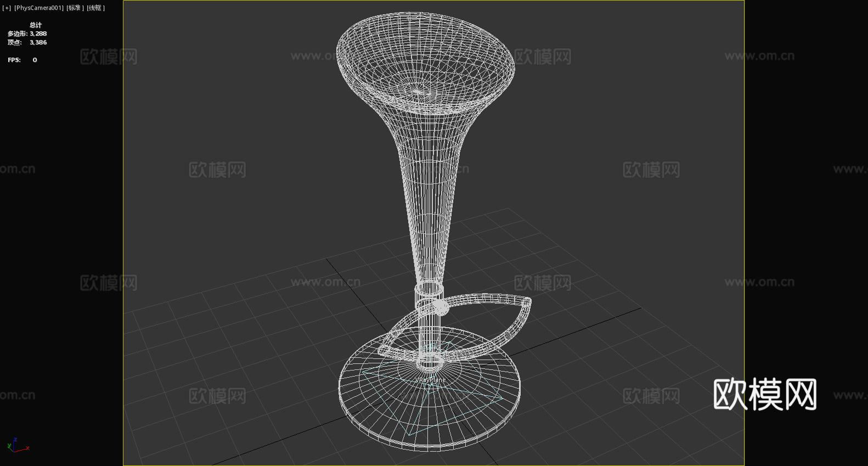The width and height of the screenshot is (868, 466).
Task: Select the round stool base wireframe
Action: [430, 390]
